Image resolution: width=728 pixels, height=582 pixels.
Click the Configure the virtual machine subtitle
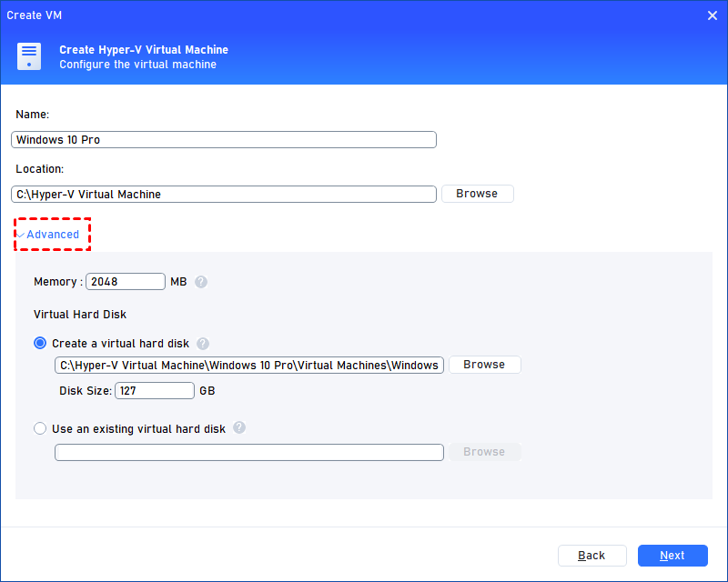138,65
